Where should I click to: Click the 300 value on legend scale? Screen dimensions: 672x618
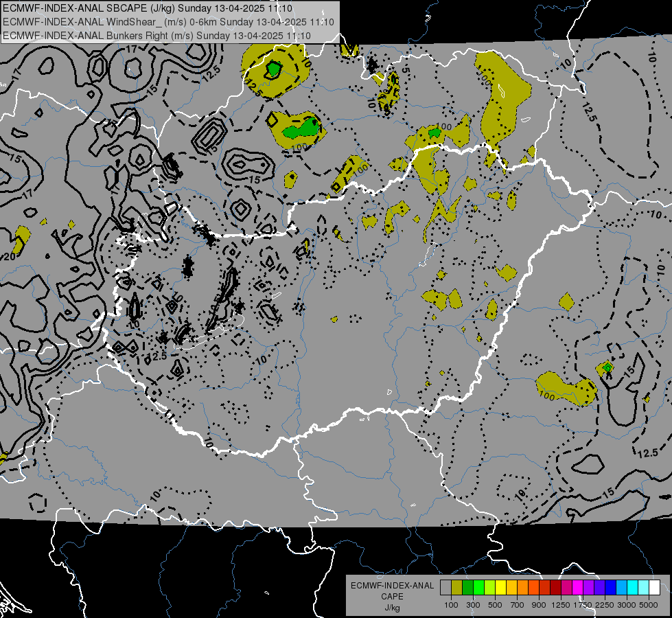tap(473, 605)
